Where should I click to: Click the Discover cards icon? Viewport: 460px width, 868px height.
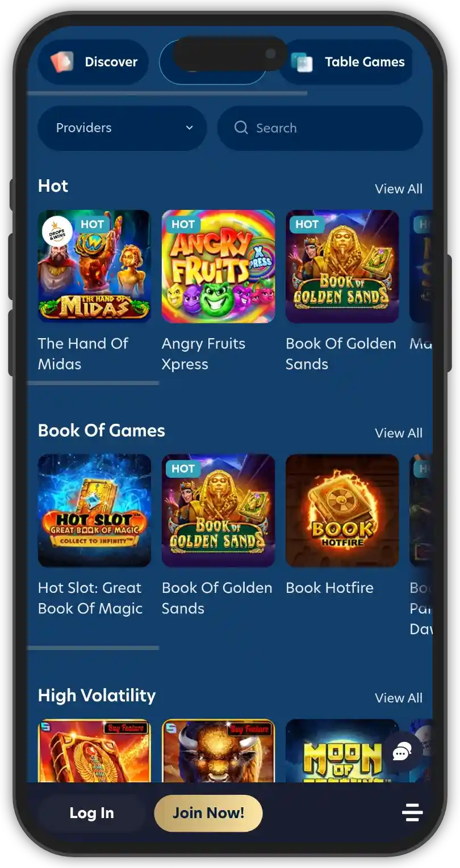(61, 62)
